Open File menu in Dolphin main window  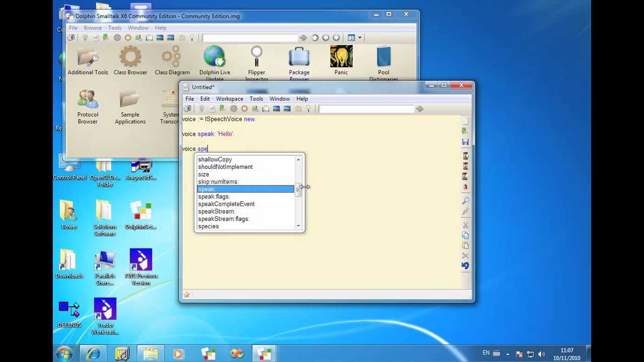(73, 28)
